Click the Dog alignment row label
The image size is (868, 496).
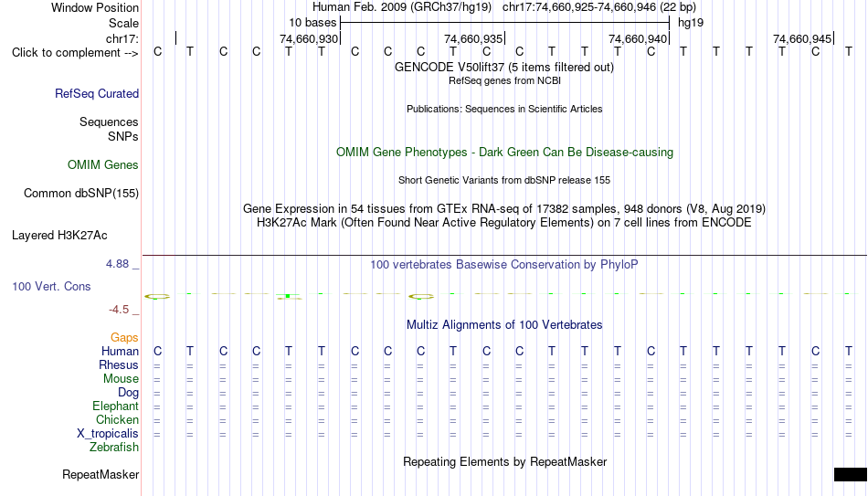tap(128, 393)
